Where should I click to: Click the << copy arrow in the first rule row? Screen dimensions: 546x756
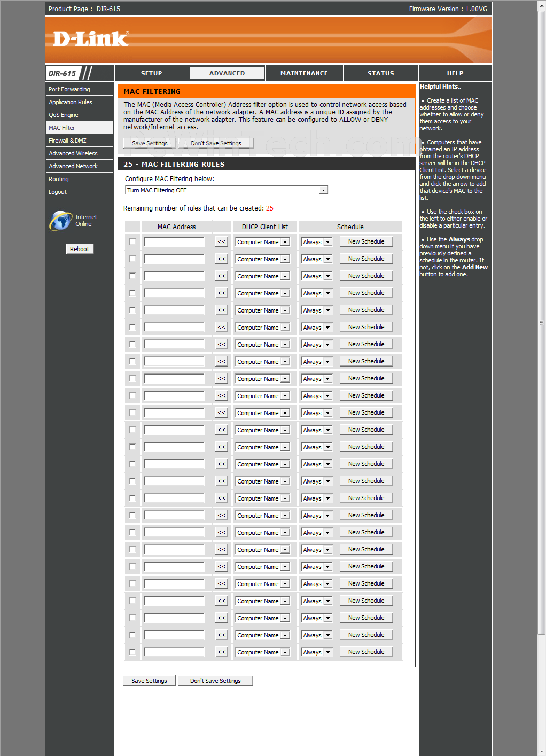(222, 242)
